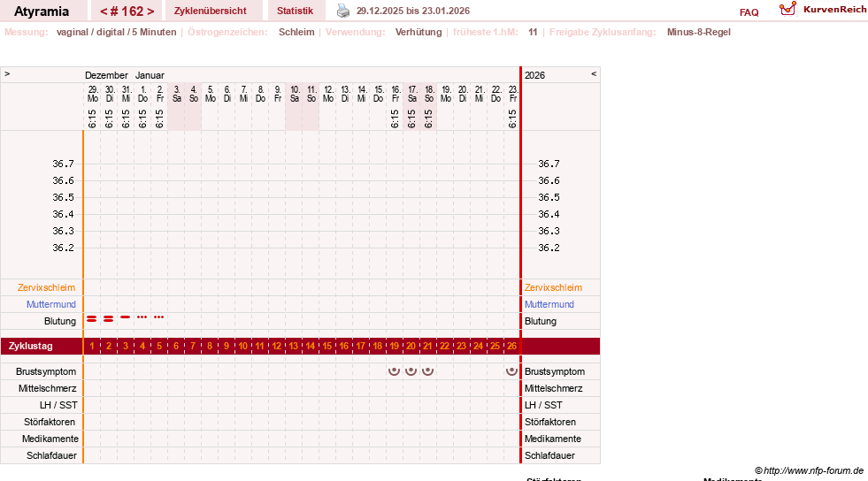Click breast symptom icon on cycle day 20

coord(411,371)
